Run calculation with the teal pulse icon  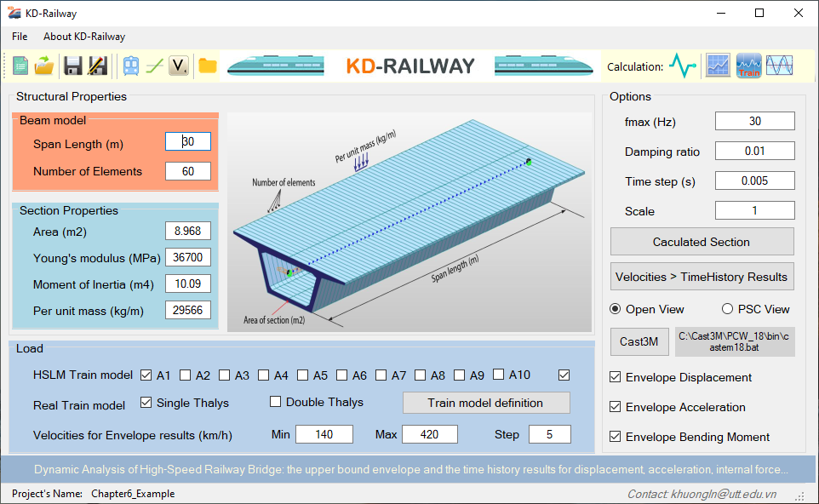click(x=682, y=66)
